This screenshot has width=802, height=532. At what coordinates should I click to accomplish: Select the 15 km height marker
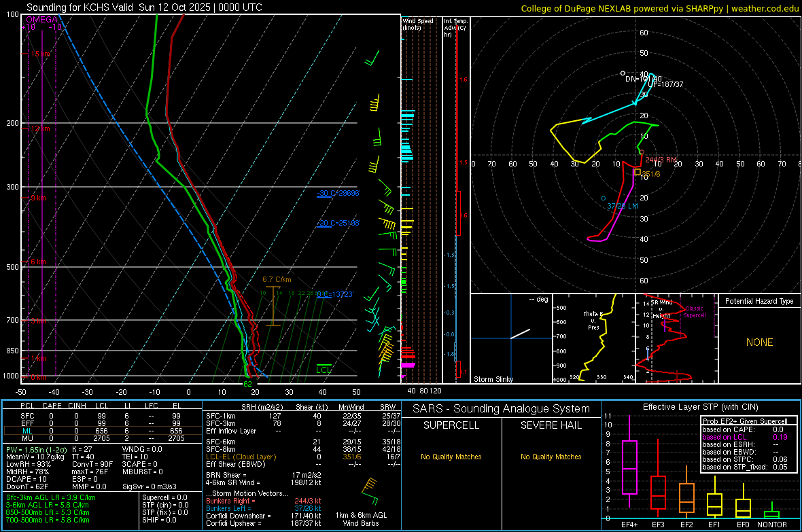point(40,54)
